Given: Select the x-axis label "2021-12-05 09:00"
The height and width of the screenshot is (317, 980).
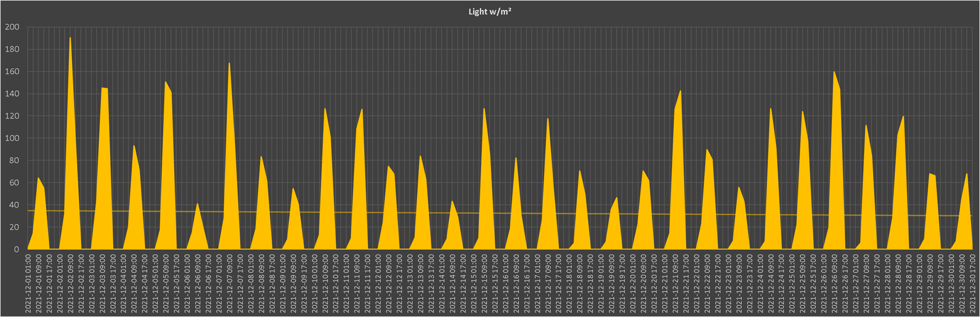Looking at the screenshot, I should coord(166,283).
